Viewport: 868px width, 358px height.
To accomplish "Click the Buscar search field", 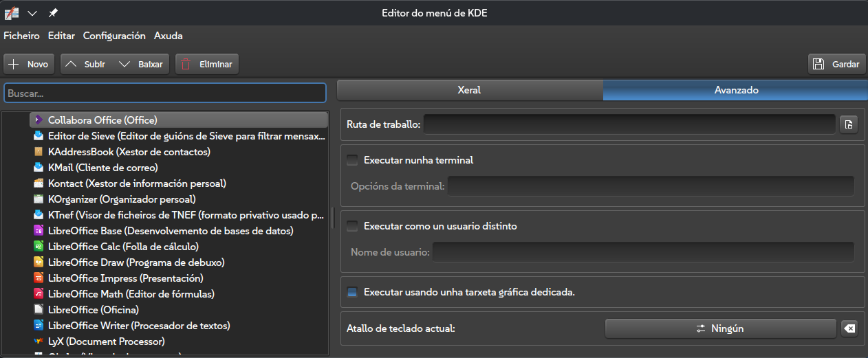I will [x=165, y=93].
